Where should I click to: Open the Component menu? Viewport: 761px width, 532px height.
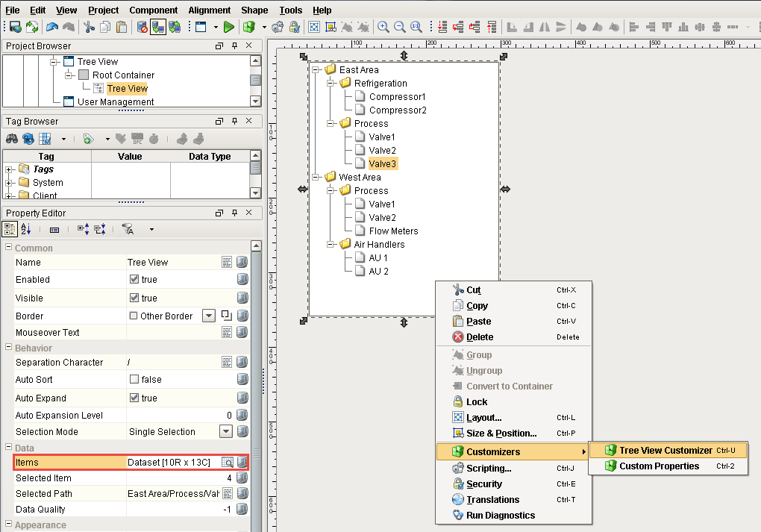tap(154, 10)
